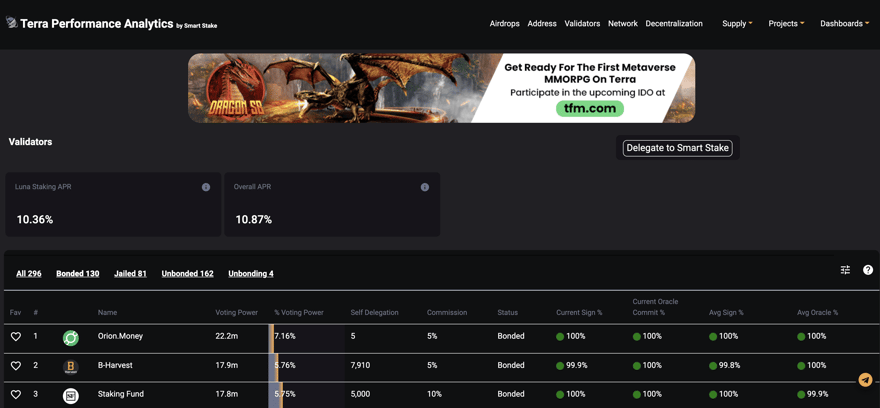Filter to Jailed 81 validators

pyautogui.click(x=130, y=274)
